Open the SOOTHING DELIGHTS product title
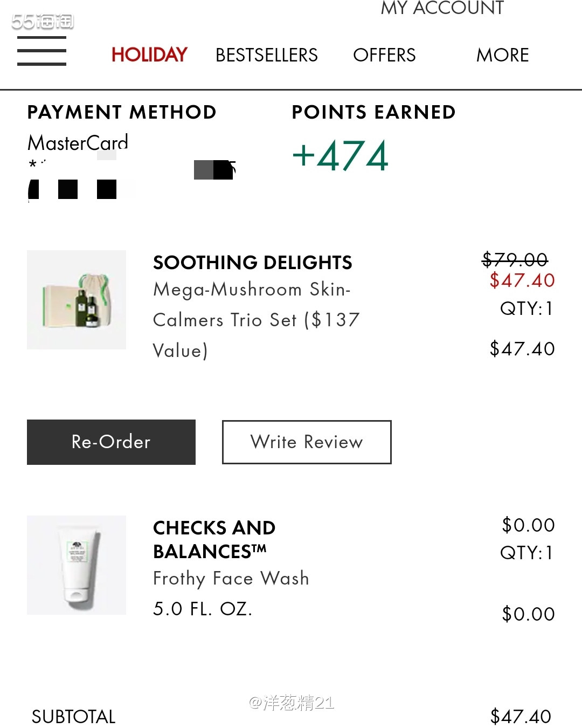The width and height of the screenshot is (582, 728). (253, 263)
